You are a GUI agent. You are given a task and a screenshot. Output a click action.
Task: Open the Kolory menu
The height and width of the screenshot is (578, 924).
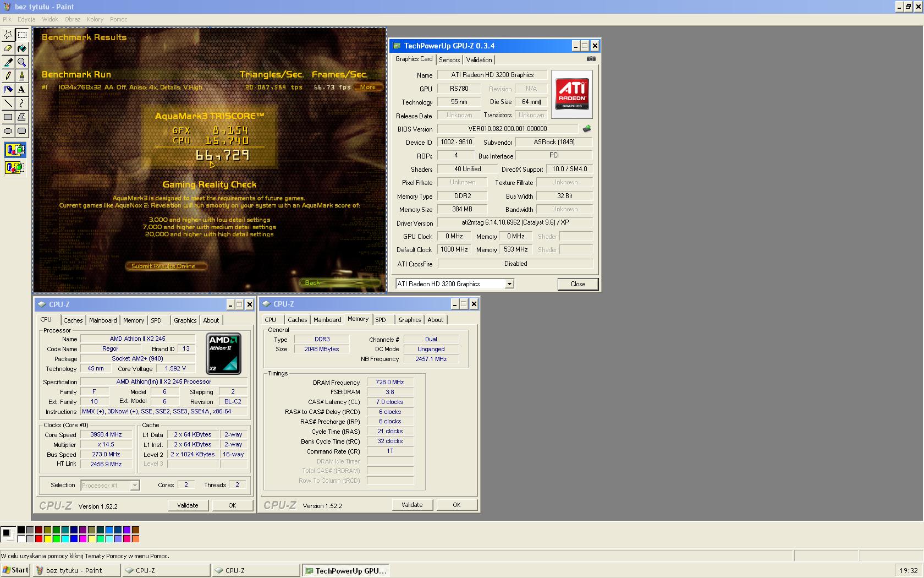[x=95, y=19]
